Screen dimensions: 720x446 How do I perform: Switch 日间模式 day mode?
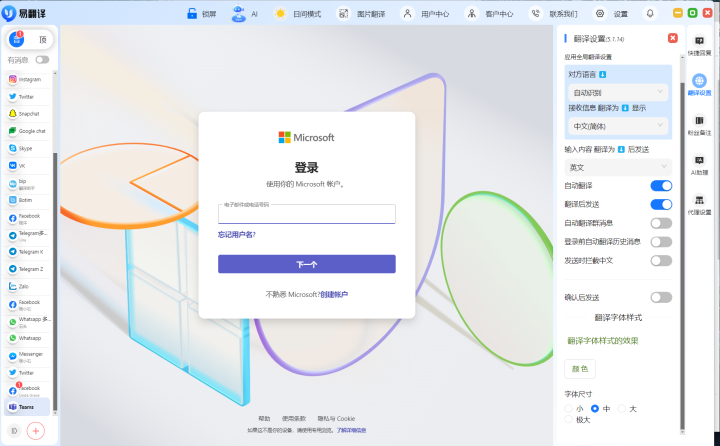[x=298, y=14]
